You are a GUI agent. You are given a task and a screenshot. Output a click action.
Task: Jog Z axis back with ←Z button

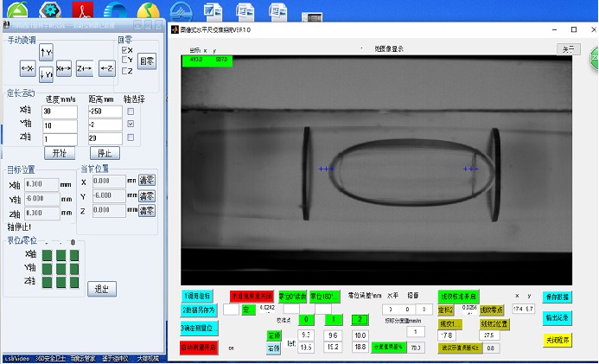[107, 69]
